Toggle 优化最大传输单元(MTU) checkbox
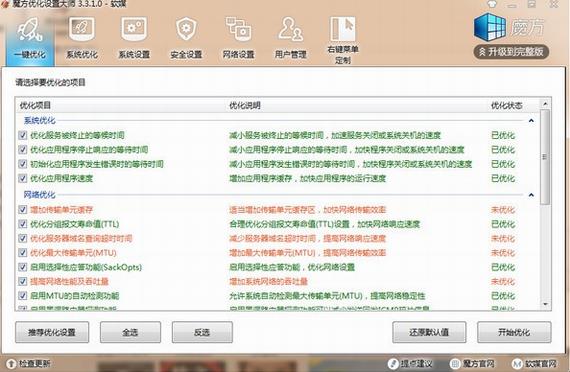The image size is (570, 372). tap(23, 253)
